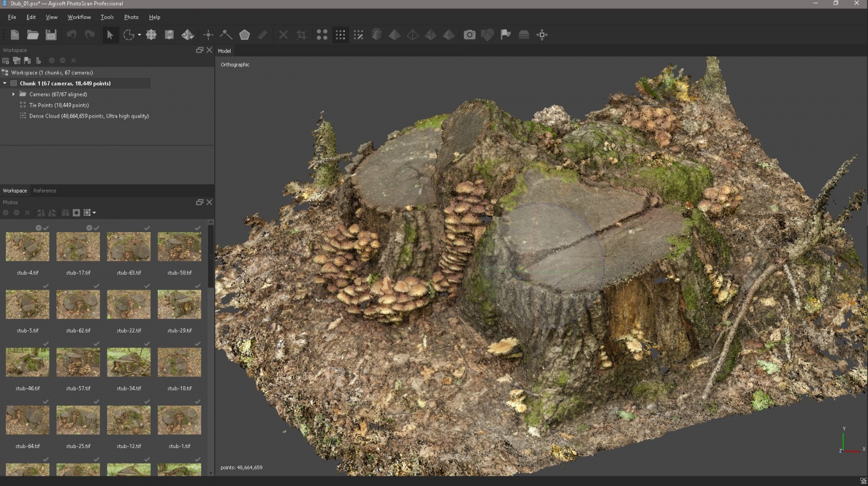Open the Workflow menu
868x486 pixels.
coord(79,17)
